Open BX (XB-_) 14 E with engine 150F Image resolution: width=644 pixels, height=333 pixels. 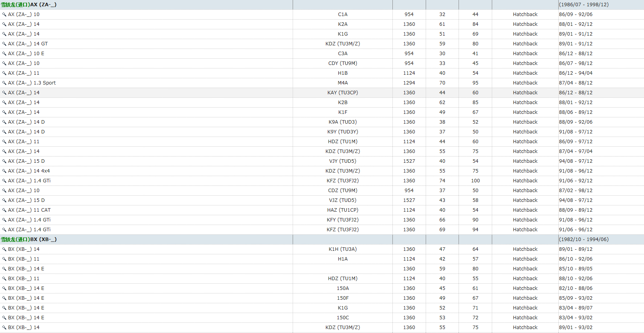coord(26,298)
